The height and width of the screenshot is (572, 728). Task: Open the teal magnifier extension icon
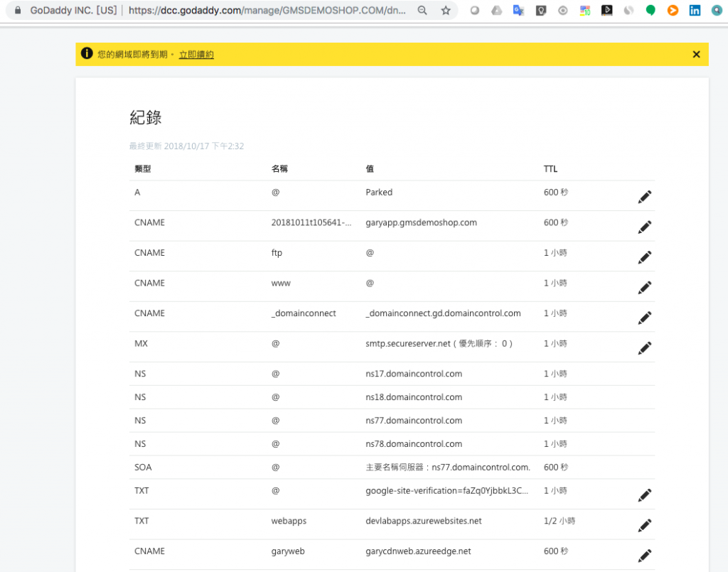(717, 10)
